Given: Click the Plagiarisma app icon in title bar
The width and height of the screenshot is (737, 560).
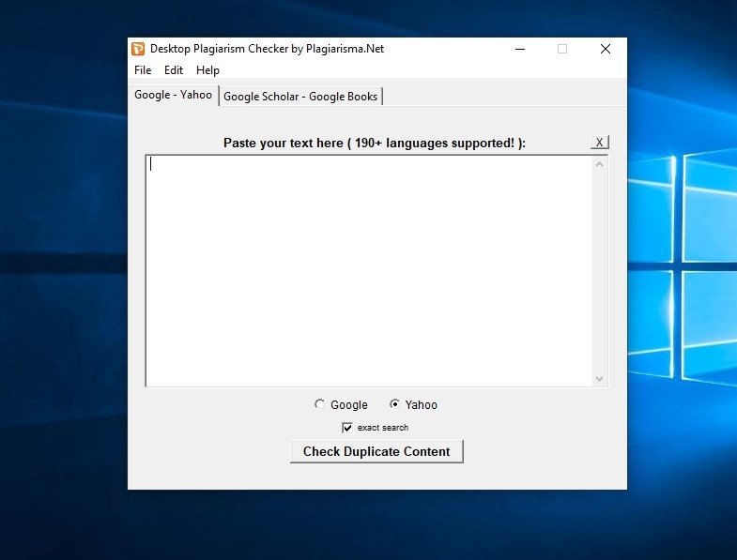Looking at the screenshot, I should click(x=138, y=49).
